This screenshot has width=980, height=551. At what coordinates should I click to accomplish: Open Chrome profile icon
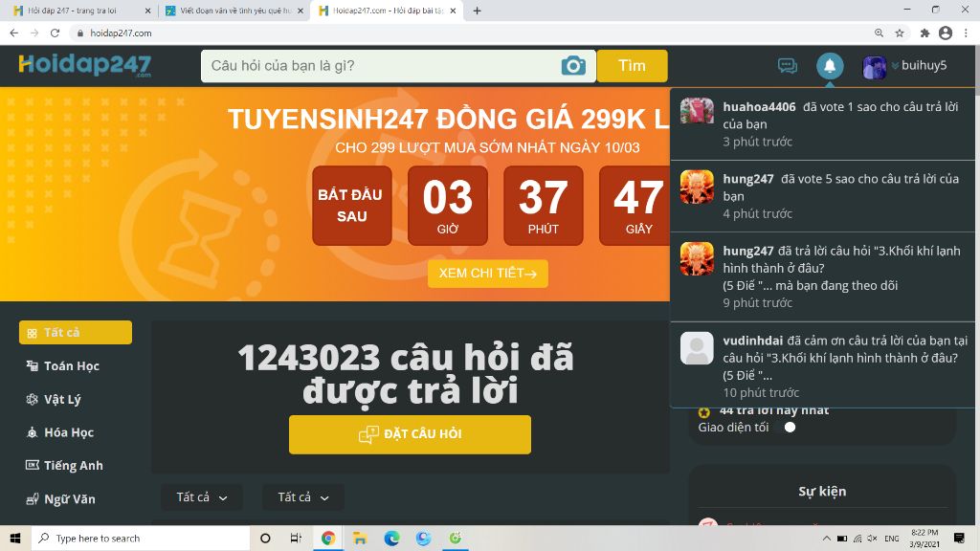pos(946,33)
